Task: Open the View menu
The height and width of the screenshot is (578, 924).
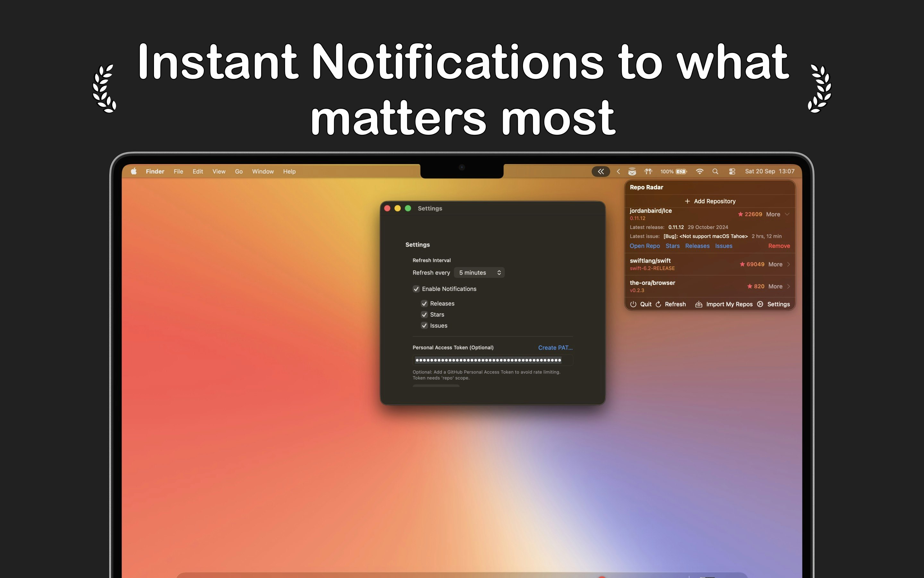Action: [219, 171]
